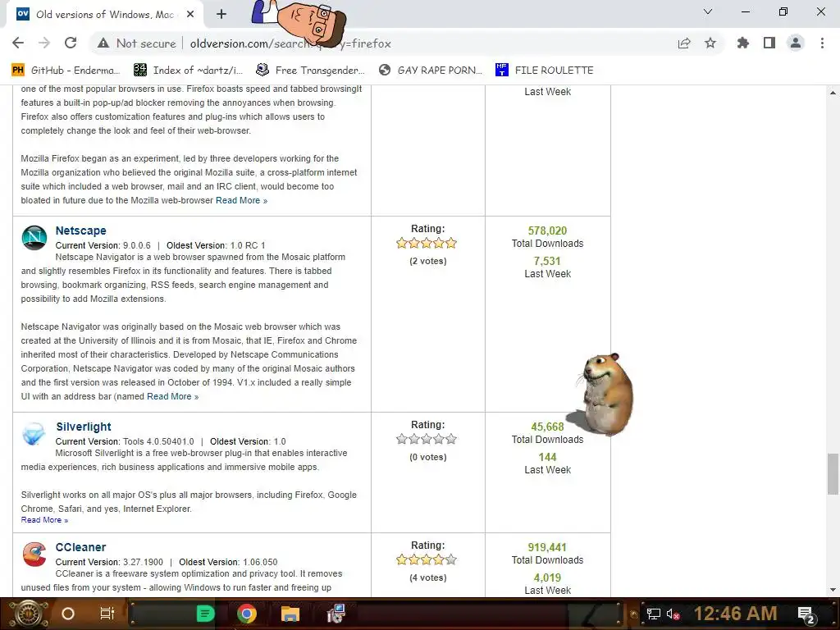Click Silverlight's 144 last week count
The image size is (840, 630).
click(x=547, y=457)
